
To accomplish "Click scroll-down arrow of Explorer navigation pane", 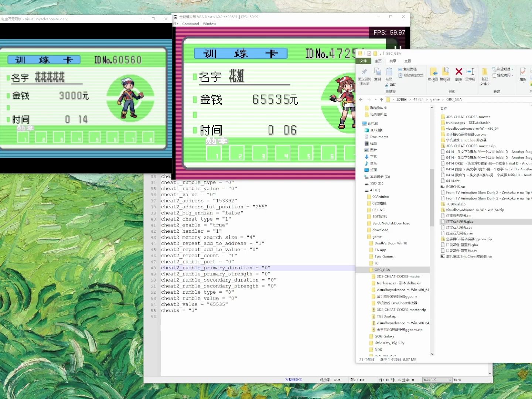I will click(432, 354).
